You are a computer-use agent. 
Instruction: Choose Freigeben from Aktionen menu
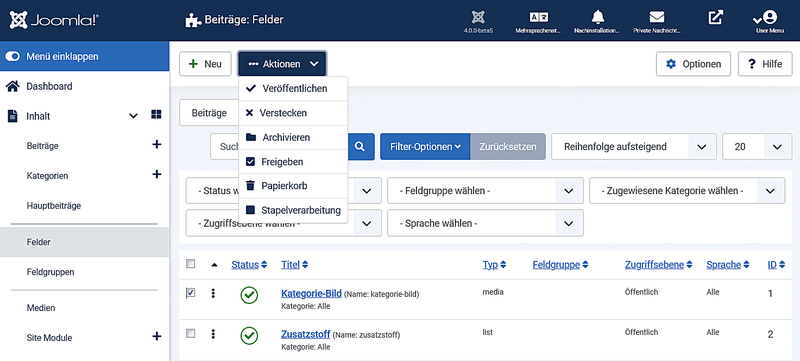tap(293, 162)
